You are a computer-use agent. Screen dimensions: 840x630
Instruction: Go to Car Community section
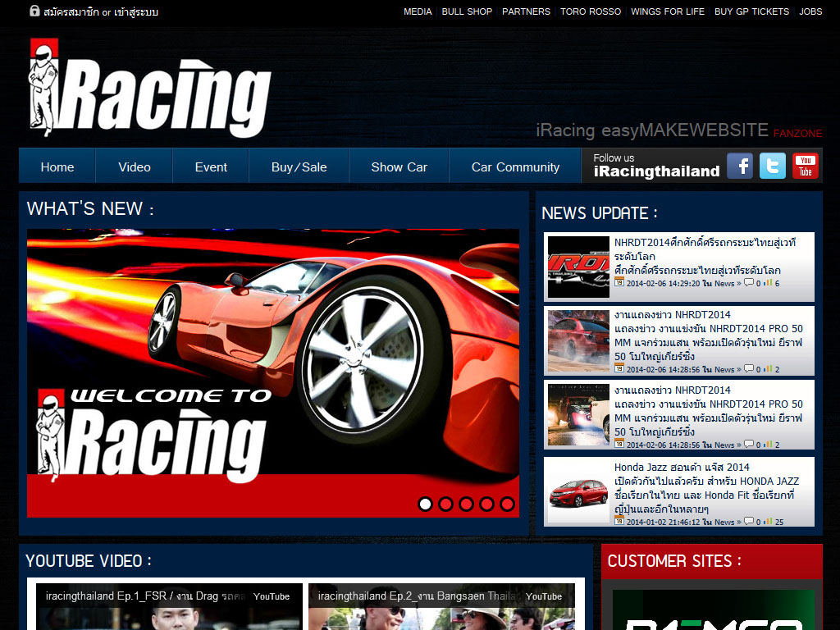(515, 167)
